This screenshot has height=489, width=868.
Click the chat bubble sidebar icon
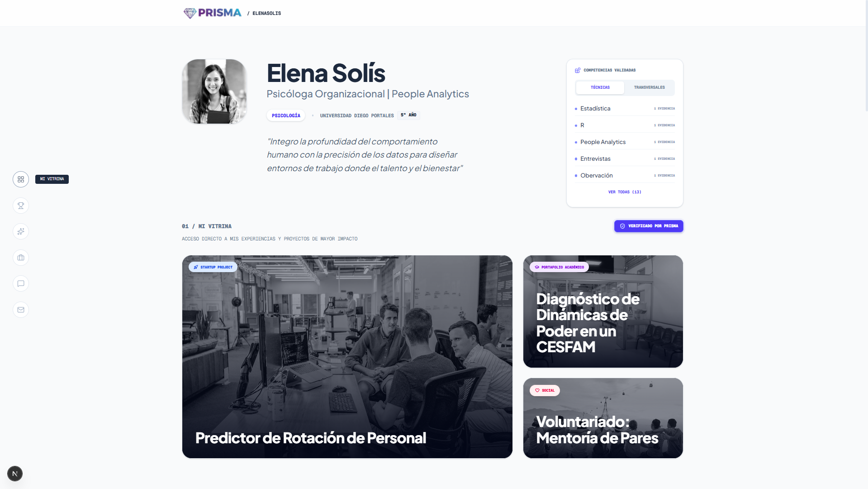[21, 283]
